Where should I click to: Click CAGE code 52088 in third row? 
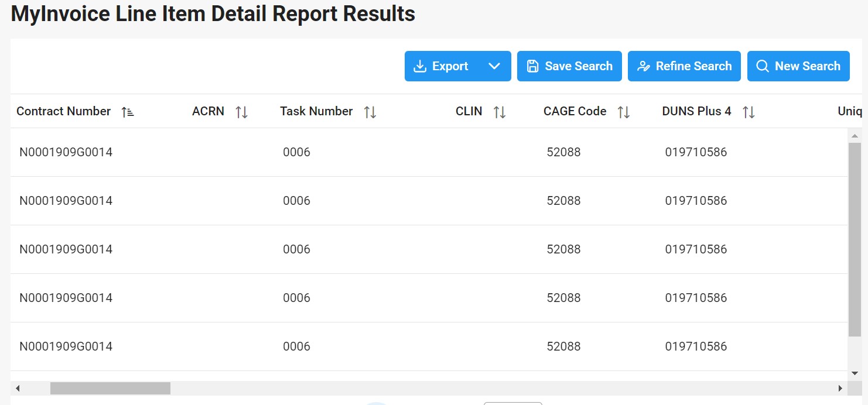click(563, 249)
